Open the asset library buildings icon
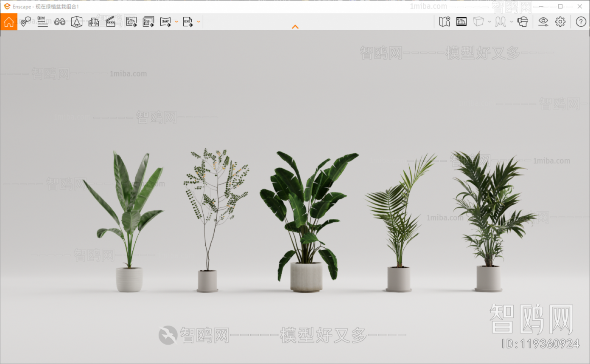 click(x=94, y=22)
